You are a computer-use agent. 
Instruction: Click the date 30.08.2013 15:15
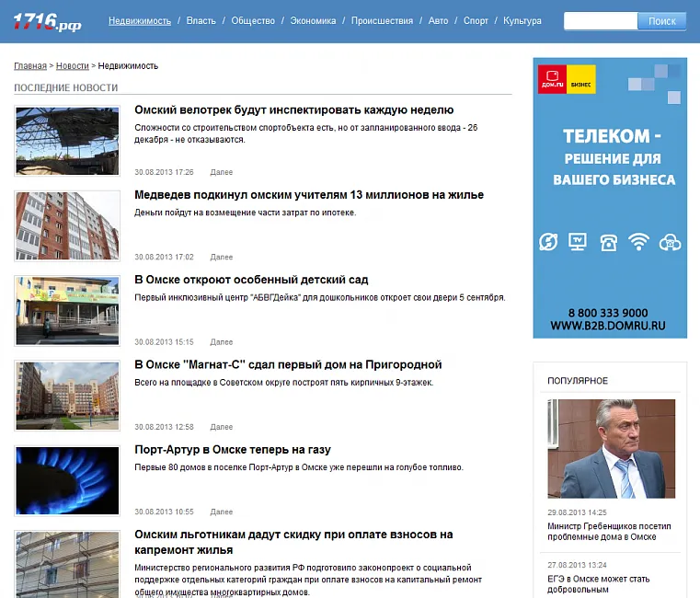[165, 341]
